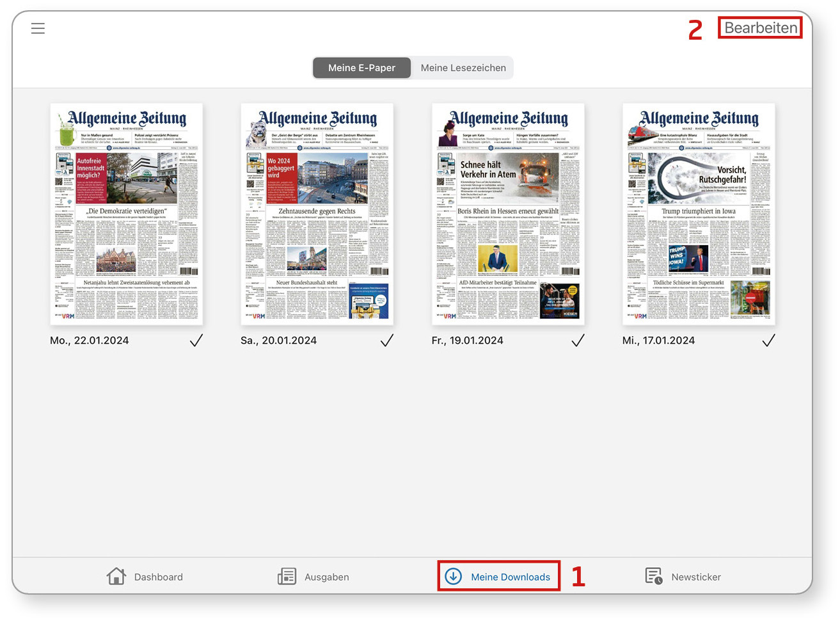Switch to Meine E-Paper tab
The width and height of the screenshot is (840, 626).
(361, 68)
